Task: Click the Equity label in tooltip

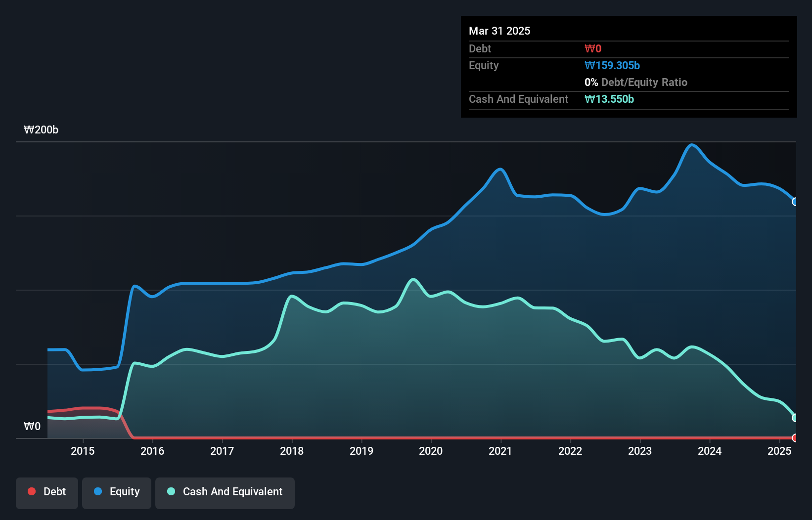Action: click(484, 65)
